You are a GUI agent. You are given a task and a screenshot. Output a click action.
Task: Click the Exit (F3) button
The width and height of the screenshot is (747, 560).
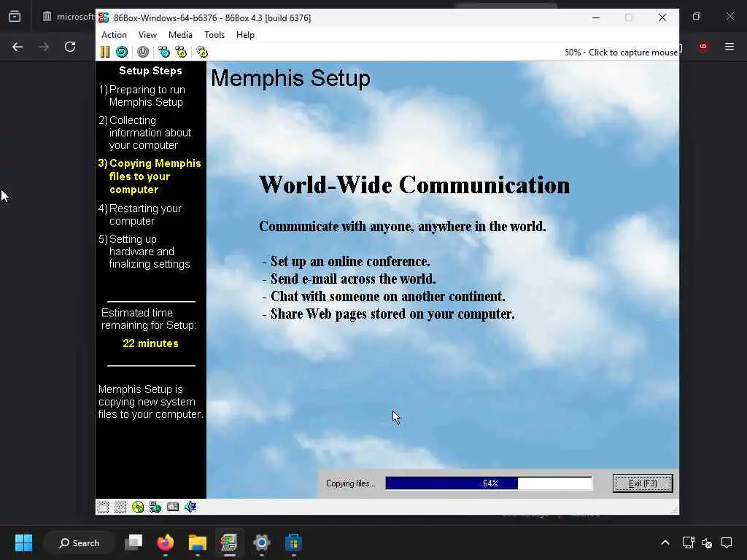(x=643, y=483)
